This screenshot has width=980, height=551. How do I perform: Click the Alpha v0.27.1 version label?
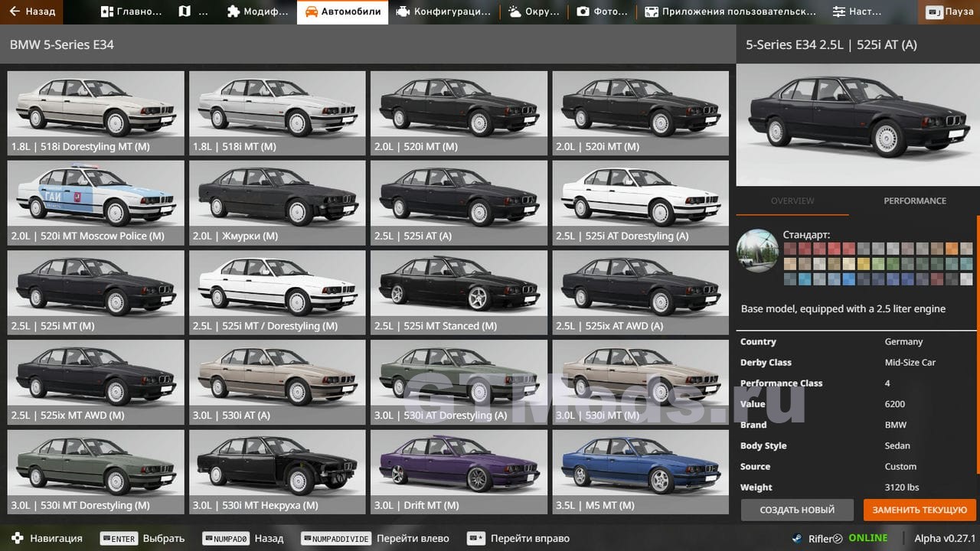[x=945, y=538]
